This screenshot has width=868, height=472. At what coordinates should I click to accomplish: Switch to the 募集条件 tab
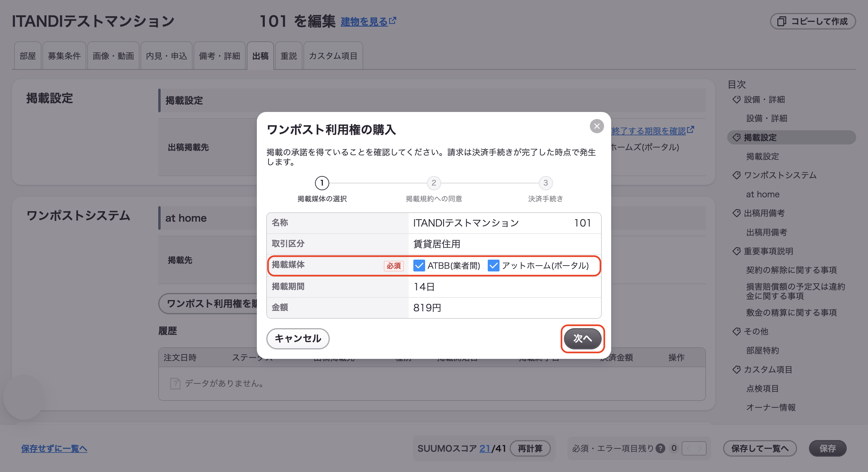pyautogui.click(x=64, y=56)
